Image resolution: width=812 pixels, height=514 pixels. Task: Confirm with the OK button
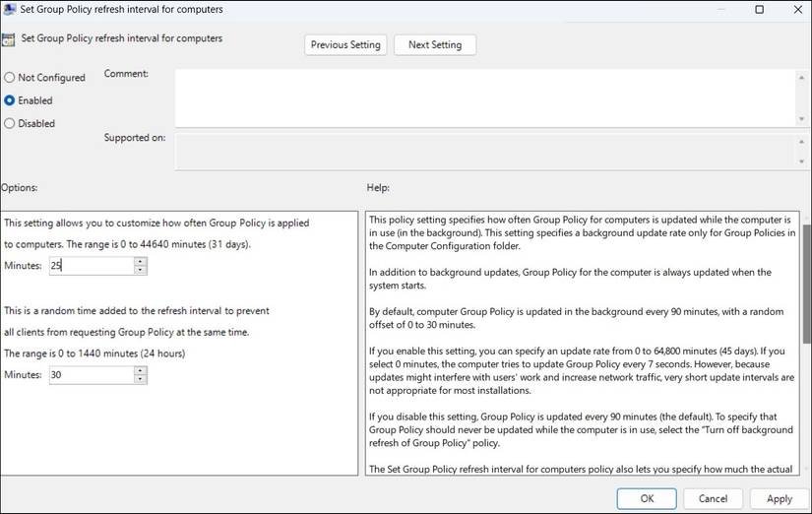646,498
